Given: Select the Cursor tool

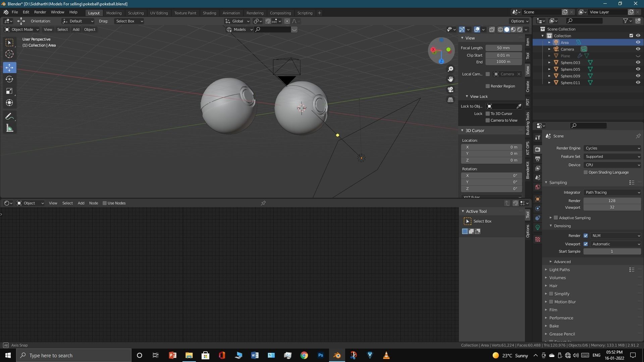Looking at the screenshot, I should pos(9,54).
